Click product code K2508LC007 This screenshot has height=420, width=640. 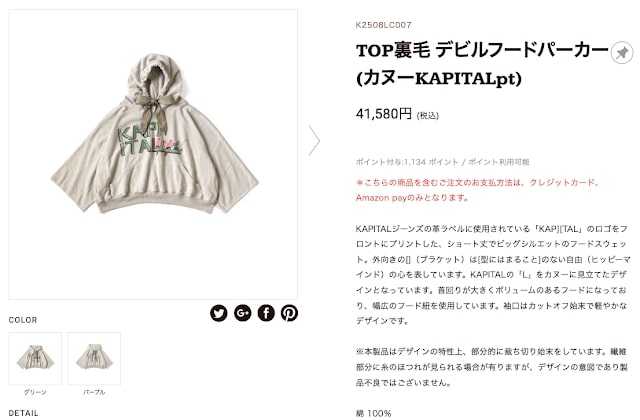click(383, 25)
